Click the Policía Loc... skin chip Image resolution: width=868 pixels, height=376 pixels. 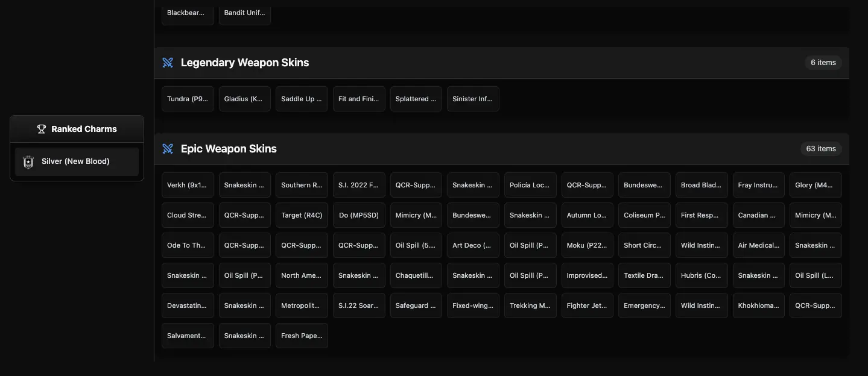coord(530,185)
